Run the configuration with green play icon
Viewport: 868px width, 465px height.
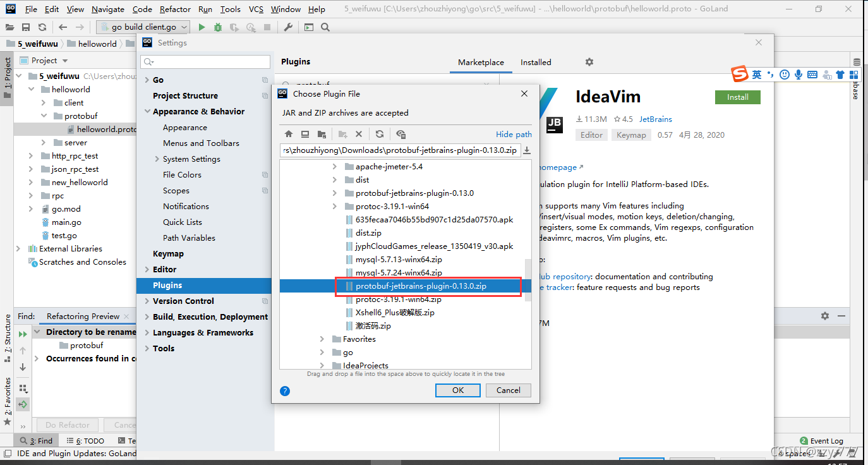click(202, 27)
